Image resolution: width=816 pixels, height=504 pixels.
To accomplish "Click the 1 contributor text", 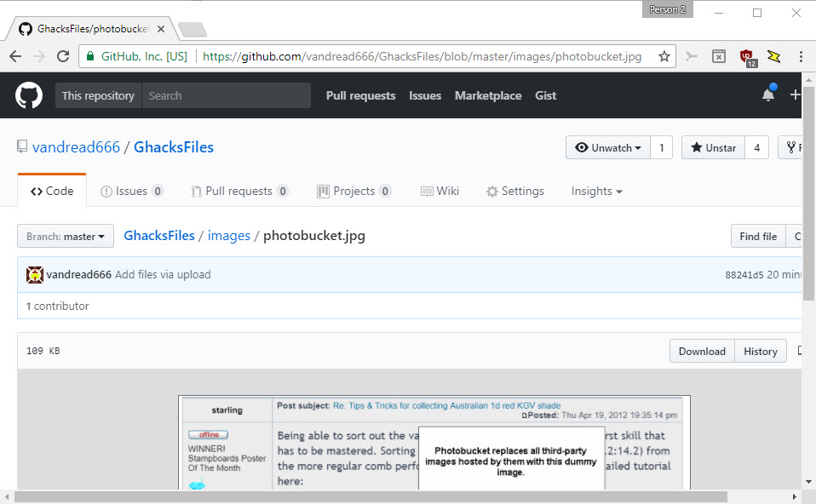I will 58,306.
